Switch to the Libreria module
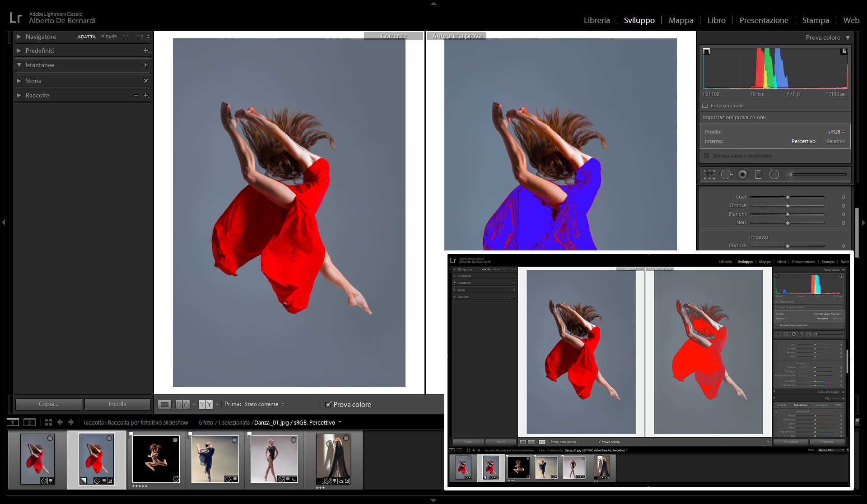This screenshot has width=867, height=504. 597,20
